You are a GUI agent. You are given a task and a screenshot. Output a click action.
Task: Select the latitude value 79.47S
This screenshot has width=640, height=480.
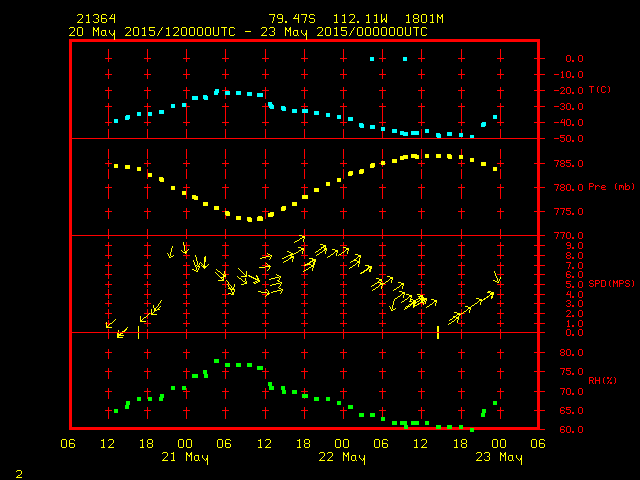292,19
